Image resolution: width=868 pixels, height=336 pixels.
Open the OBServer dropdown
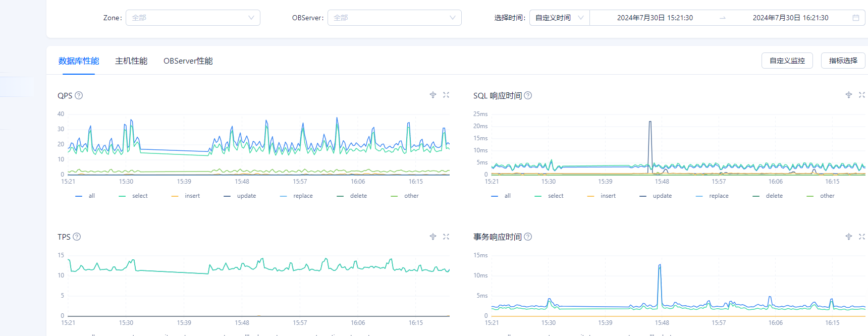pos(394,18)
